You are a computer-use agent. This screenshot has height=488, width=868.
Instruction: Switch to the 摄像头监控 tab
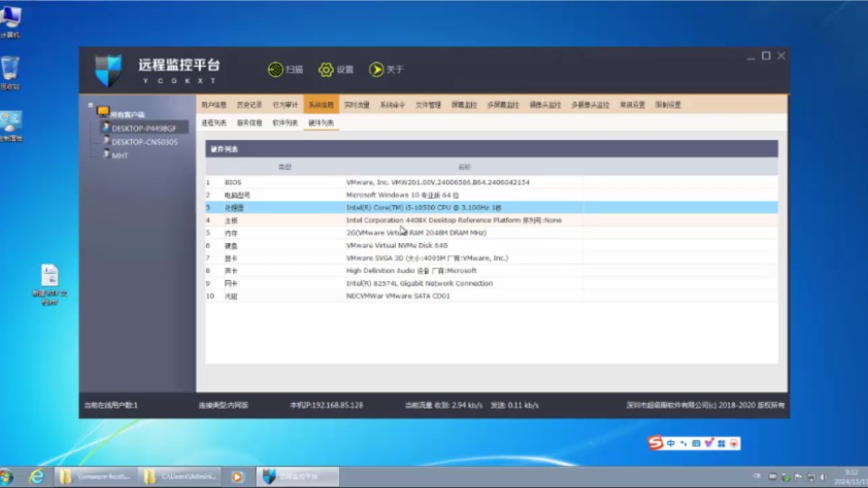(545, 105)
